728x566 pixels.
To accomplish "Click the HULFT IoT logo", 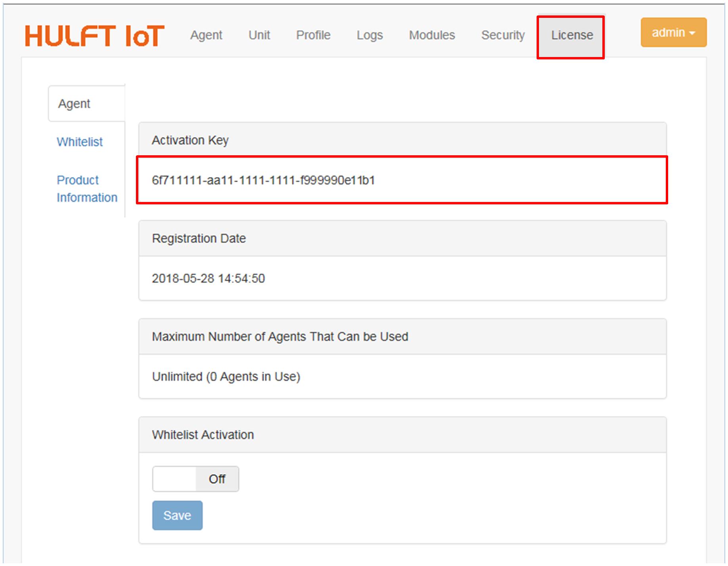I will click(x=94, y=36).
